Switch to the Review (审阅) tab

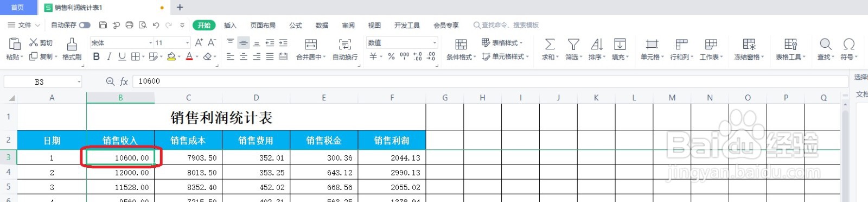(x=348, y=25)
